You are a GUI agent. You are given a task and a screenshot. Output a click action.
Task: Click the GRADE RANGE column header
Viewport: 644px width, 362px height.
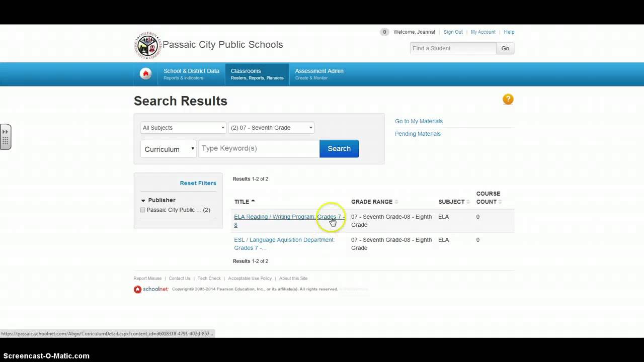(x=372, y=202)
